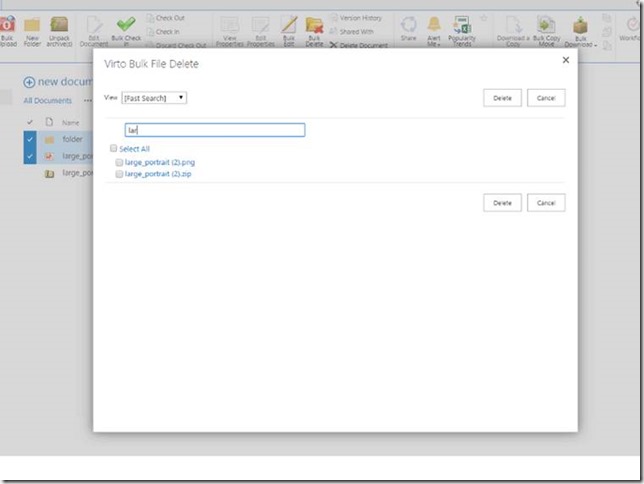Tick checkbox for large_portrait (2).zip

(119, 174)
